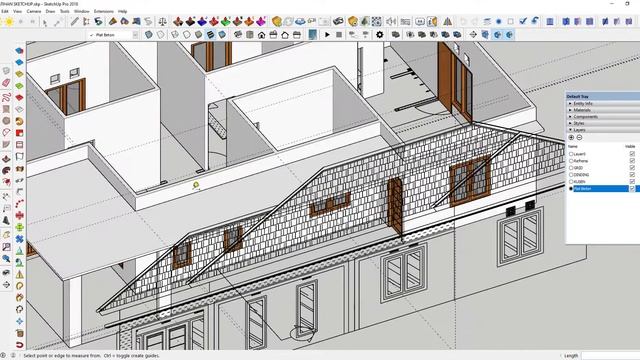Expand the Styles panel
The height and width of the screenshot is (360, 640).
tap(602, 123)
